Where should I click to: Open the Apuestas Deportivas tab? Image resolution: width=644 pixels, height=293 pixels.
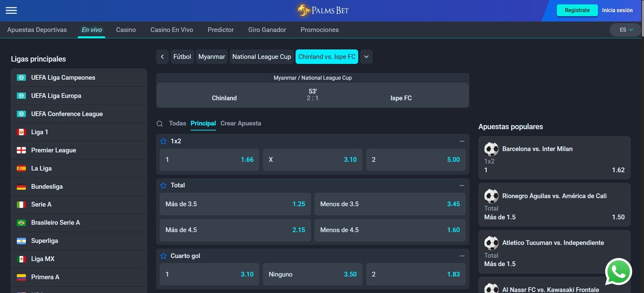(x=37, y=30)
